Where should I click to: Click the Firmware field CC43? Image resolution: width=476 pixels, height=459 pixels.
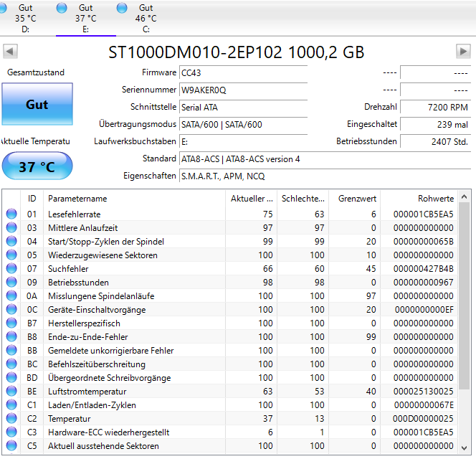pyautogui.click(x=244, y=73)
